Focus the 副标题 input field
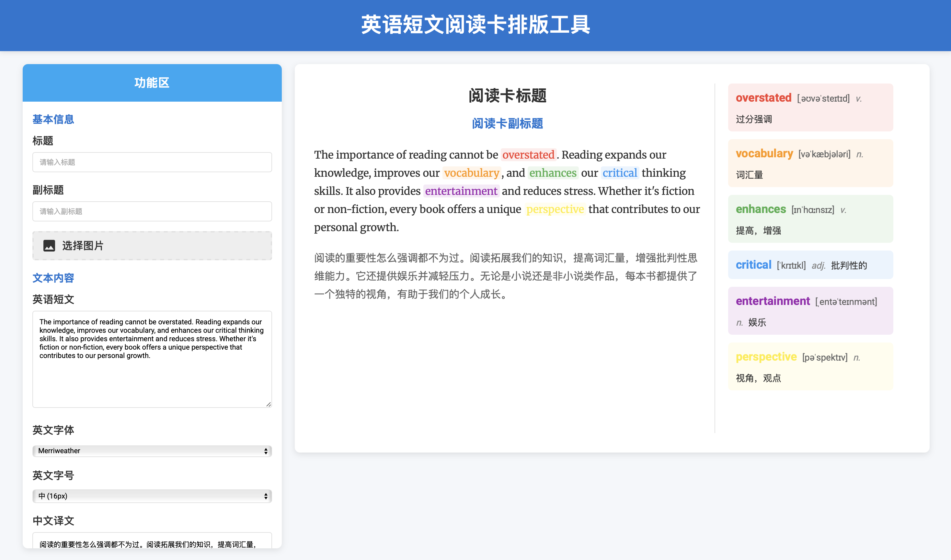This screenshot has height=560, width=951. 152,211
